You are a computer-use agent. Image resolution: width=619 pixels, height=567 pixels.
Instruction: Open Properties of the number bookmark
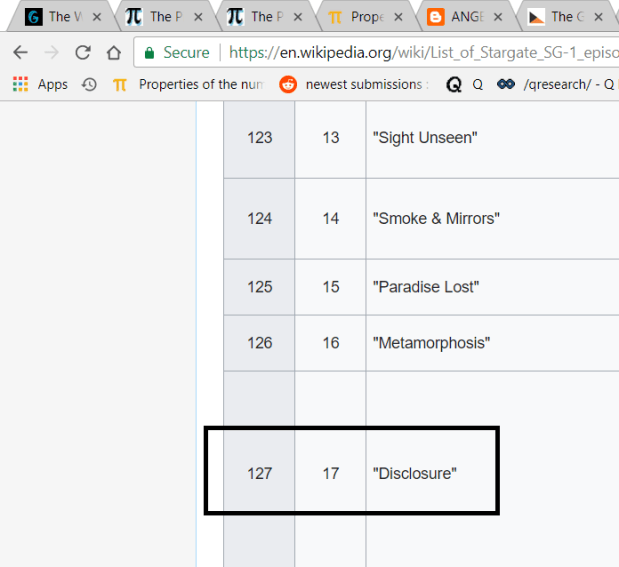pos(188,85)
